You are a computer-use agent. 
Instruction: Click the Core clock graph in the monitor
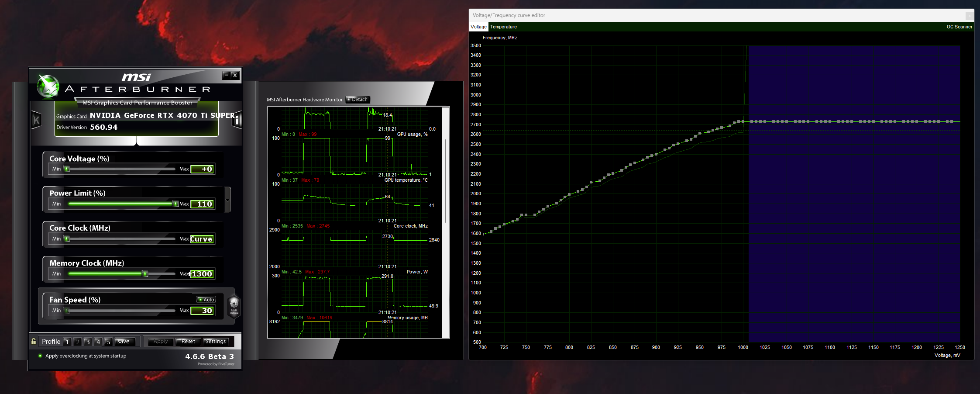pyautogui.click(x=354, y=248)
